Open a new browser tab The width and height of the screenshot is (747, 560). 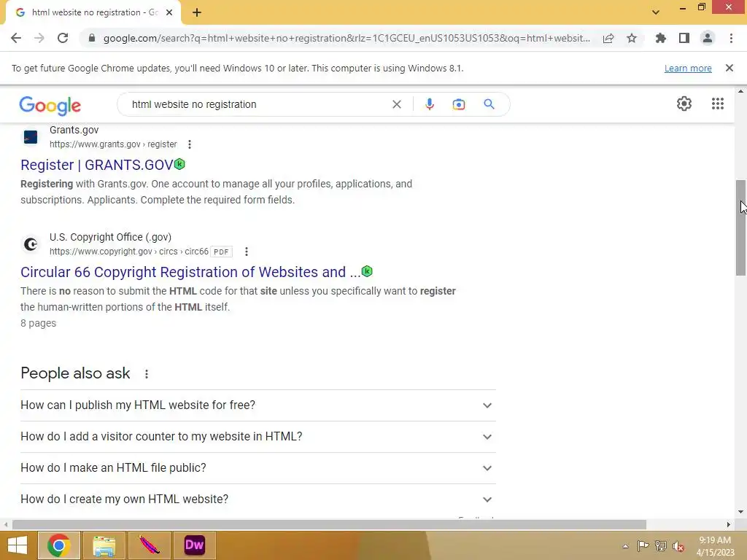pos(197,12)
